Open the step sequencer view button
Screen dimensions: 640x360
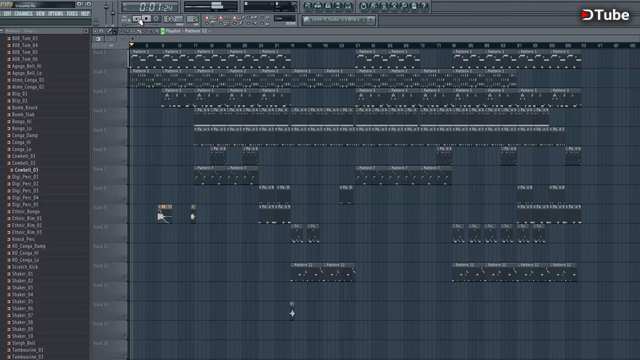click(x=318, y=6)
